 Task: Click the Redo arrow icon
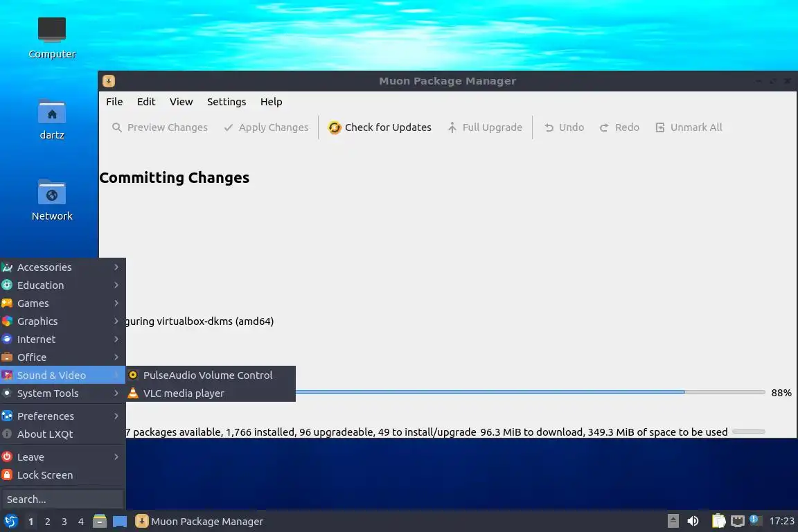point(604,127)
